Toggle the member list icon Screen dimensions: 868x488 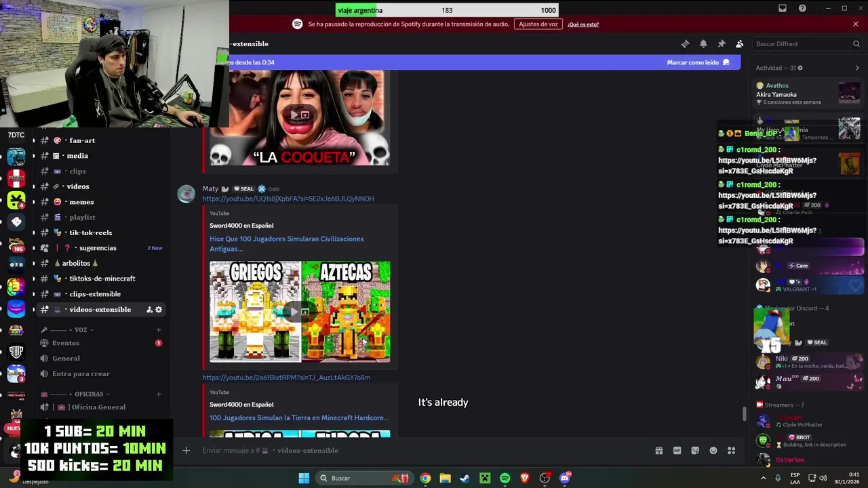click(x=740, y=44)
